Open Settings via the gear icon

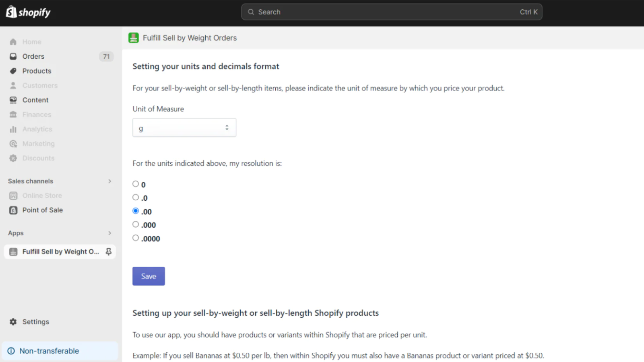(13, 322)
